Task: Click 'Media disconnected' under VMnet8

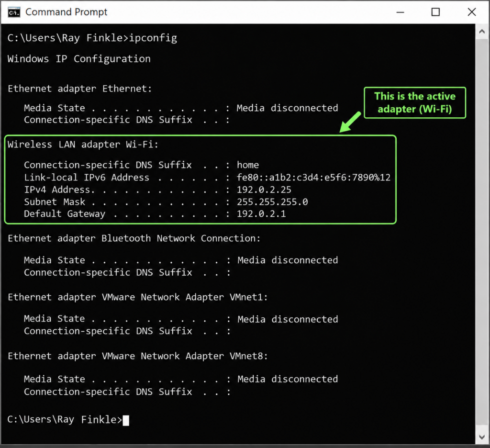Action: pyautogui.click(x=288, y=379)
